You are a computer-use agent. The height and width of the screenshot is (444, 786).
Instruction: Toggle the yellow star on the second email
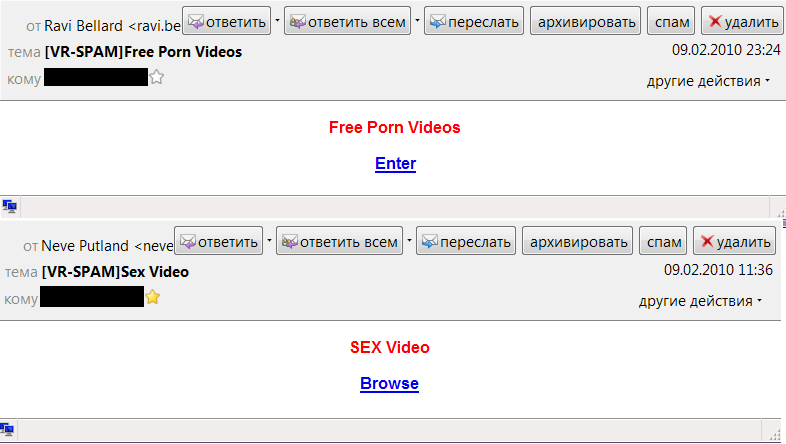pyautogui.click(x=152, y=297)
